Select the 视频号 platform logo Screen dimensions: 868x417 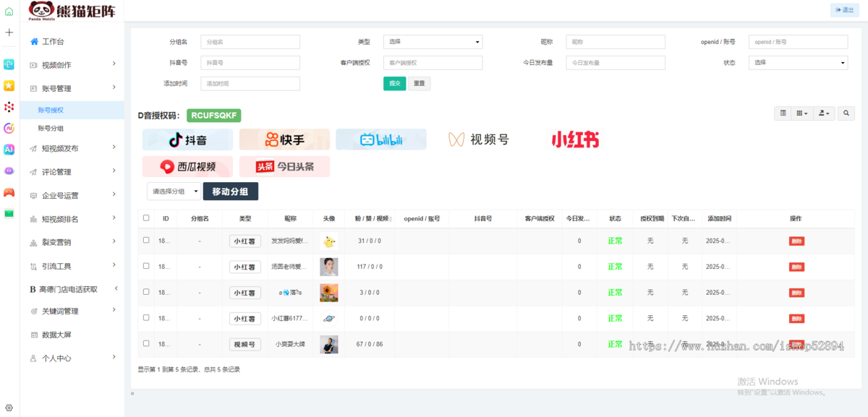[x=478, y=139]
